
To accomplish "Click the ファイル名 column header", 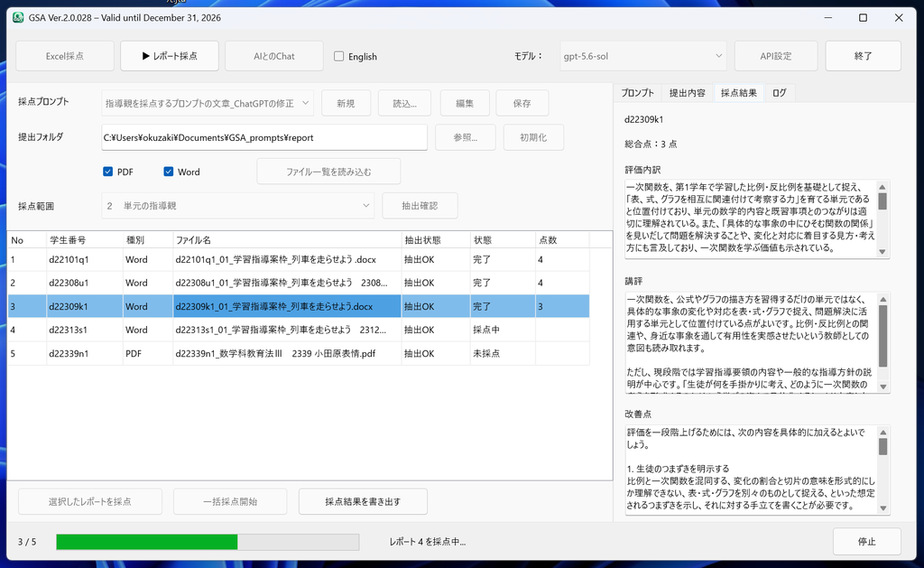I will point(287,240).
